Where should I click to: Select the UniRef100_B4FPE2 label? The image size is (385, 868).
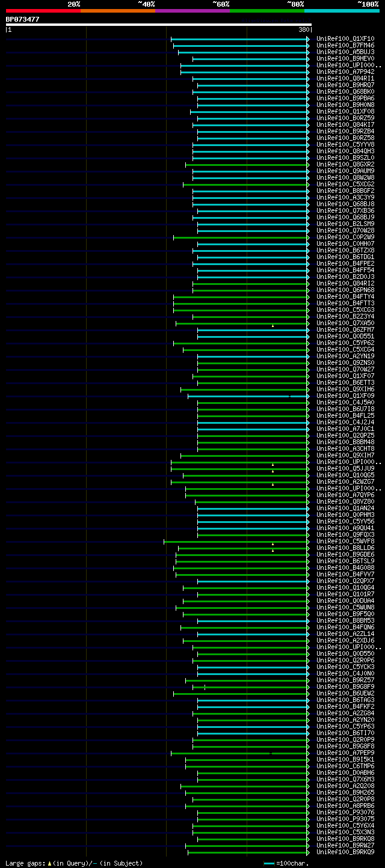click(345, 264)
